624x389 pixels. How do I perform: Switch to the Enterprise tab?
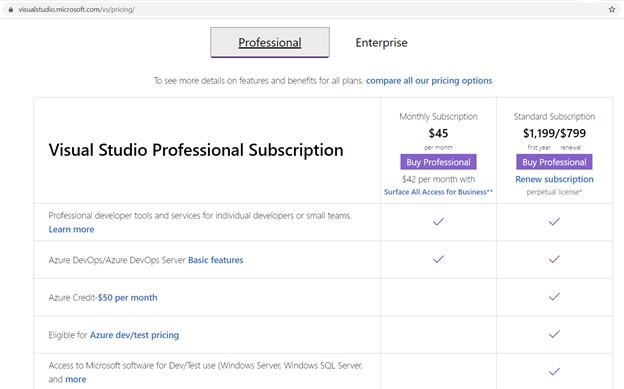click(381, 43)
